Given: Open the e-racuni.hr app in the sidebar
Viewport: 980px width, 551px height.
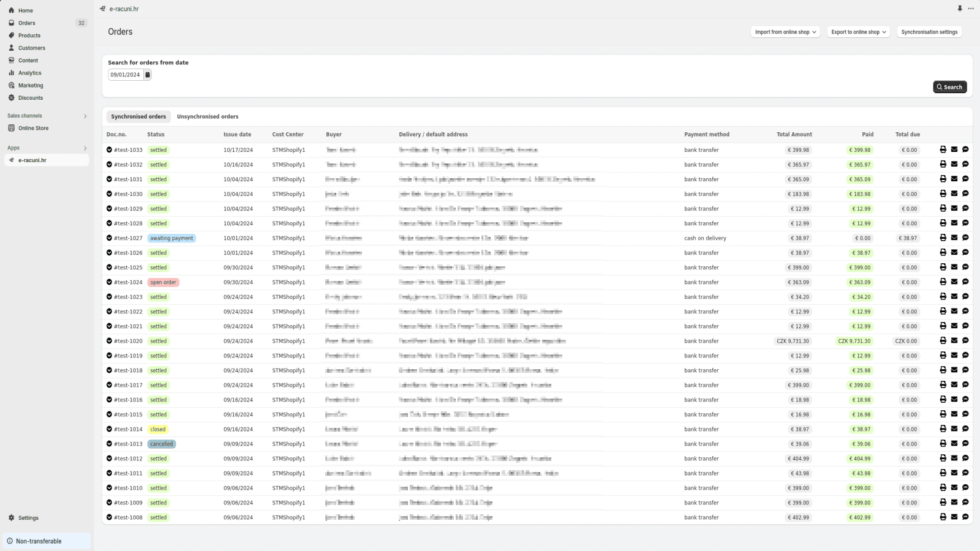Looking at the screenshot, I should (x=33, y=160).
